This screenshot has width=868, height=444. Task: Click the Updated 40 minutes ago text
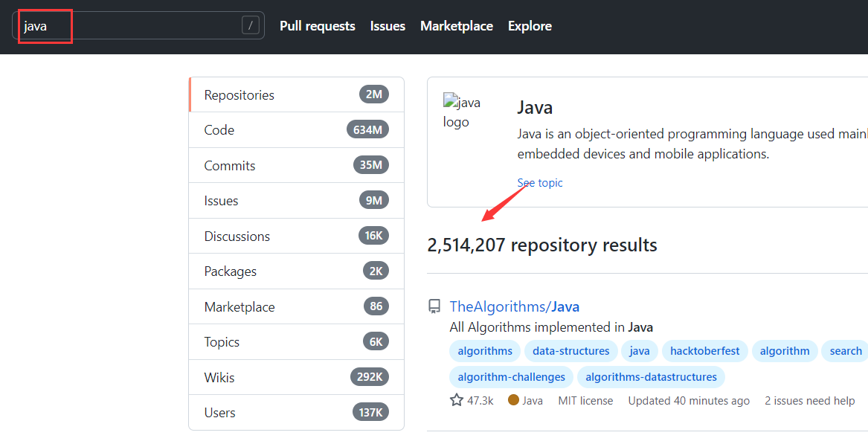click(689, 400)
